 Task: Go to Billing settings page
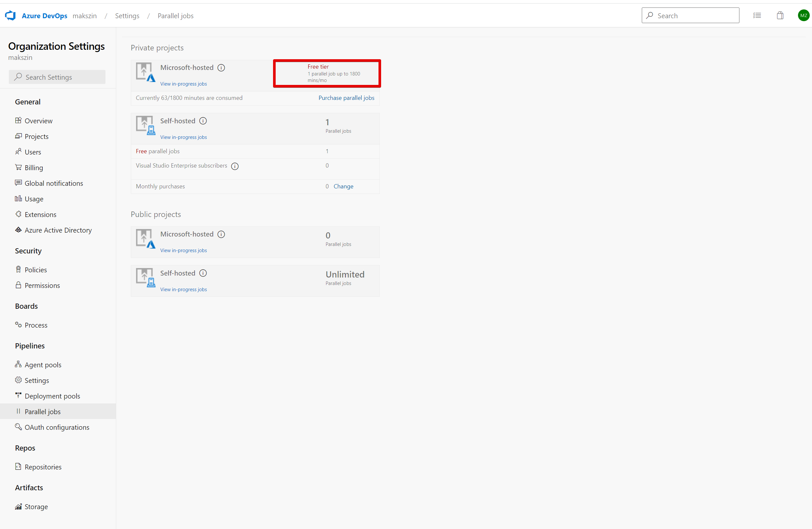pyautogui.click(x=34, y=168)
